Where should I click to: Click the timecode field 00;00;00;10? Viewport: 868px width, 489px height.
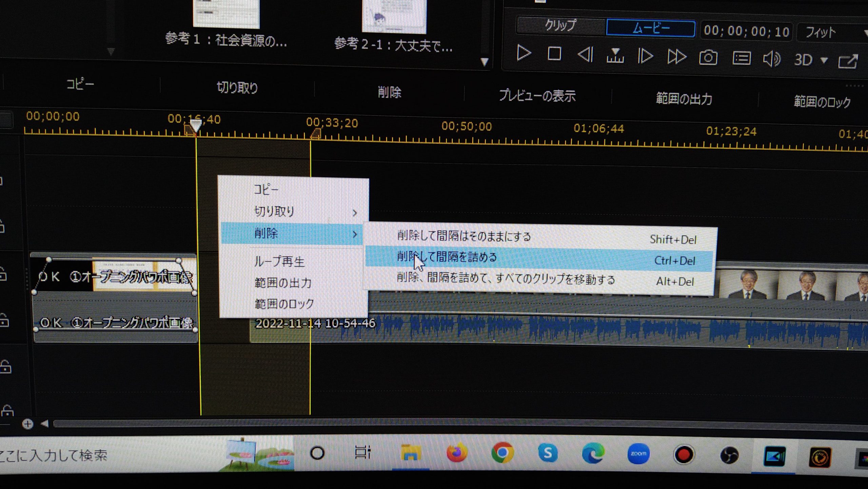(746, 31)
